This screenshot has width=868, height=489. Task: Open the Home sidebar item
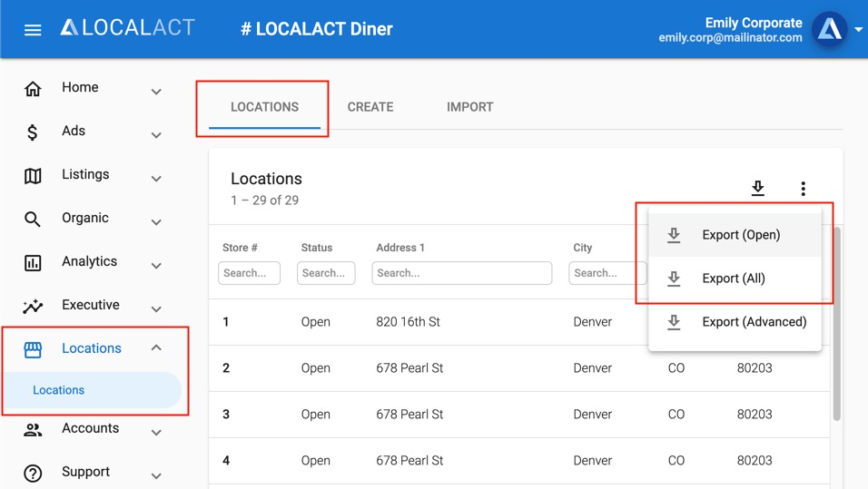click(80, 87)
